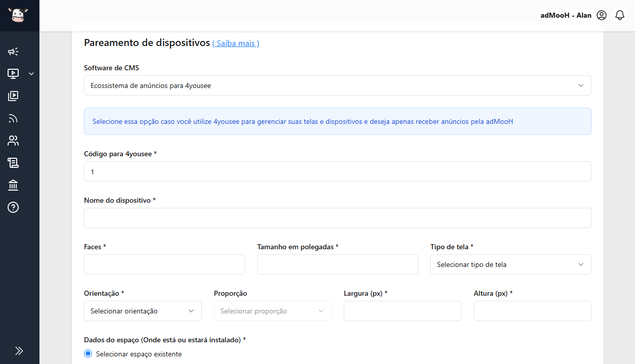Click the Pareamento de dispositivos heading
Viewport: 635px width, 364px height.
147,43
